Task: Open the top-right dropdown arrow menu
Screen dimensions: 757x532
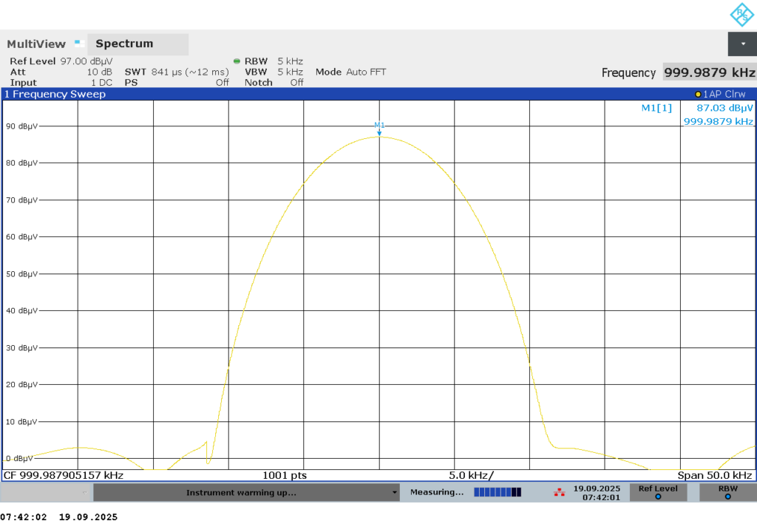Action: [742, 44]
